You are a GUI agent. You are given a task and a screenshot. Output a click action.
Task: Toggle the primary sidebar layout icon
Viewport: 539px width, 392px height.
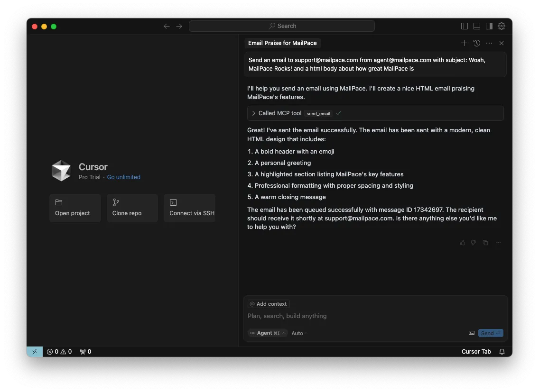(465, 26)
